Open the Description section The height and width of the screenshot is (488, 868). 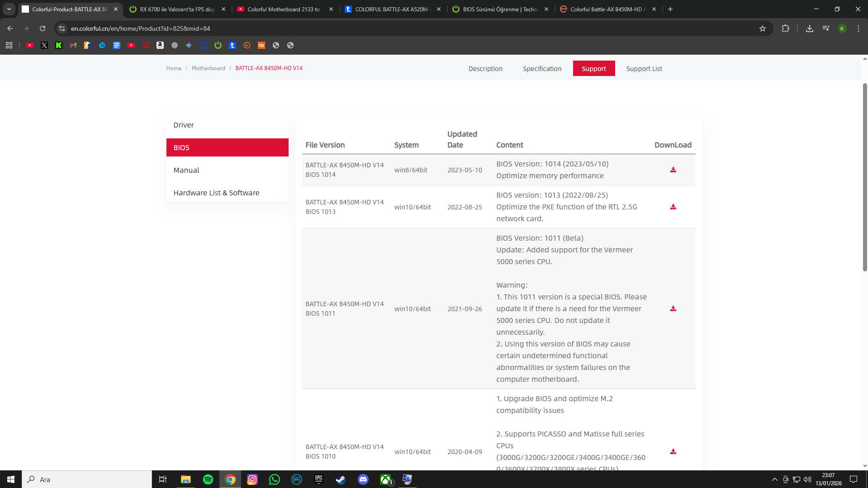[485, 69]
